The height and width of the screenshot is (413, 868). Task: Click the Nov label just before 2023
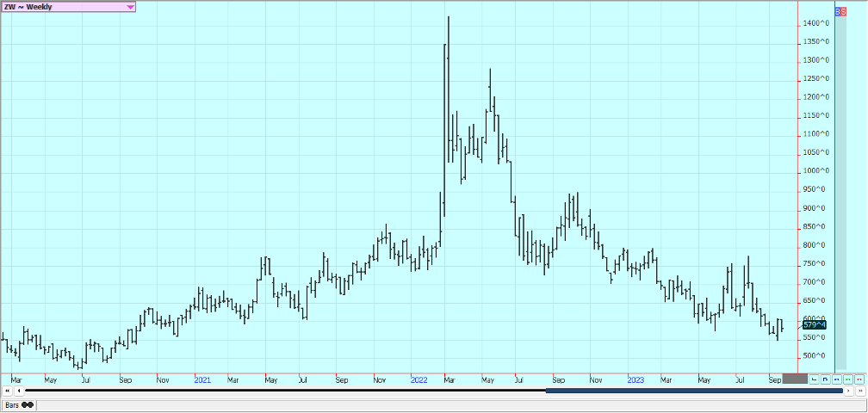tap(596, 380)
